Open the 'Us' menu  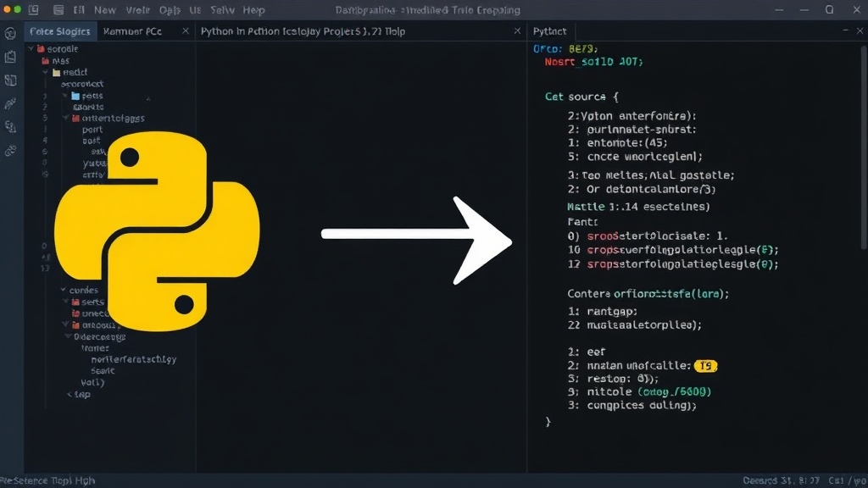[x=195, y=10]
